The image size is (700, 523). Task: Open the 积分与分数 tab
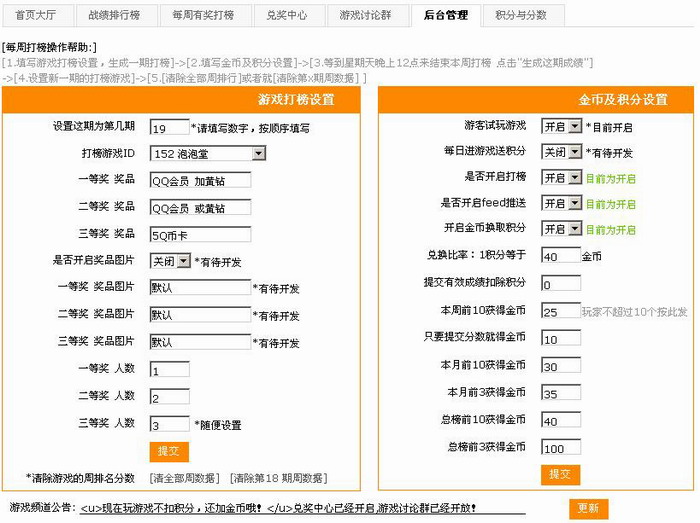tap(523, 16)
